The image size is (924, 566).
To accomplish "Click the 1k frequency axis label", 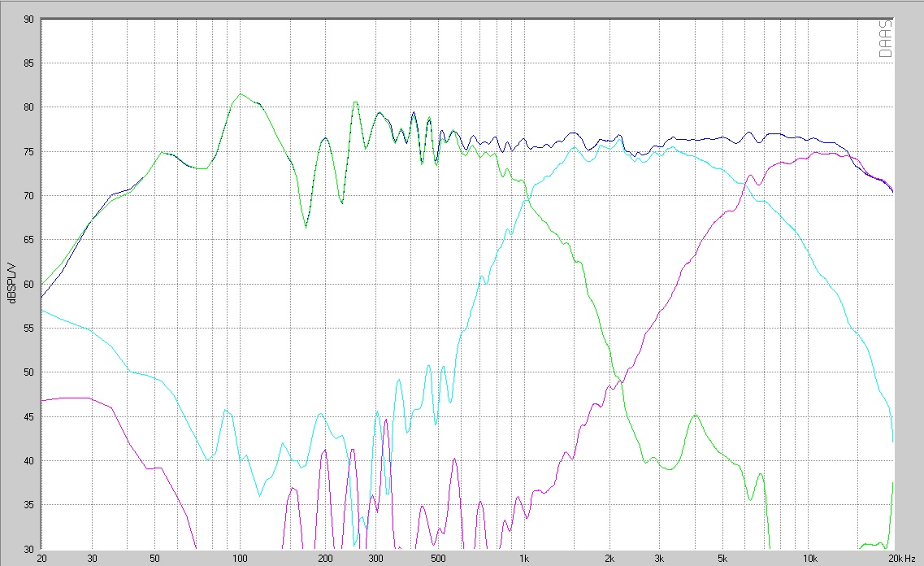I will [x=524, y=559].
